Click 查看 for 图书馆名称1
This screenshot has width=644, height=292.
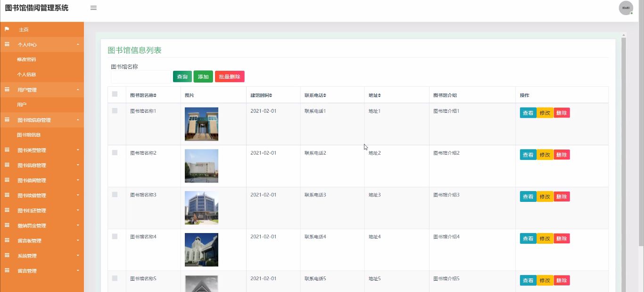(x=528, y=113)
